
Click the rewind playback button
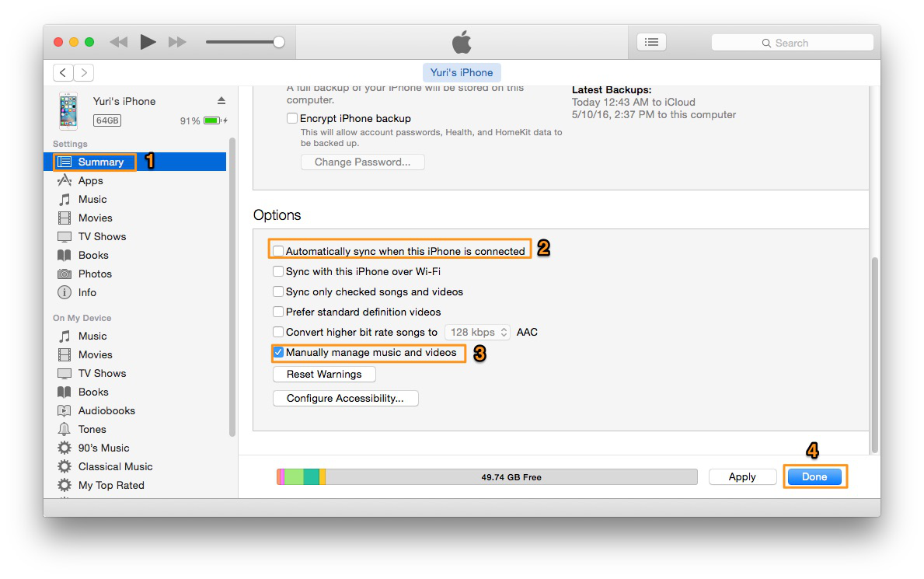click(x=118, y=42)
